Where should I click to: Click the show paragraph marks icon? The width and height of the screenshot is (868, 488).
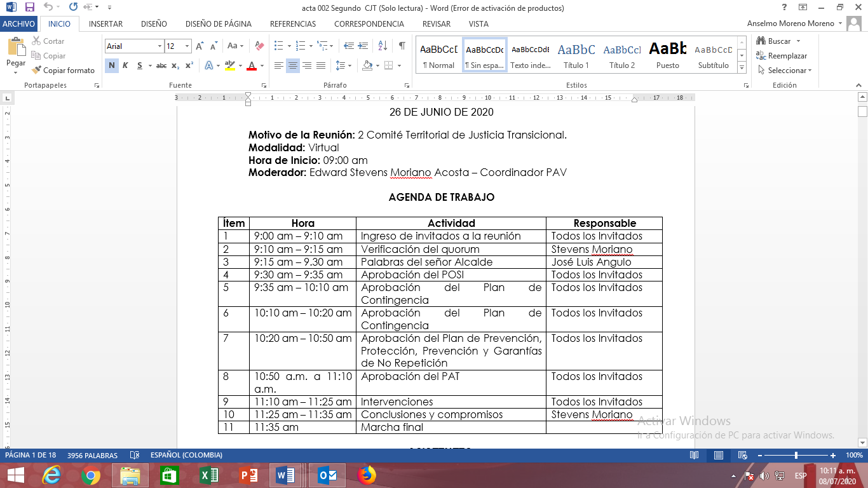click(x=402, y=46)
